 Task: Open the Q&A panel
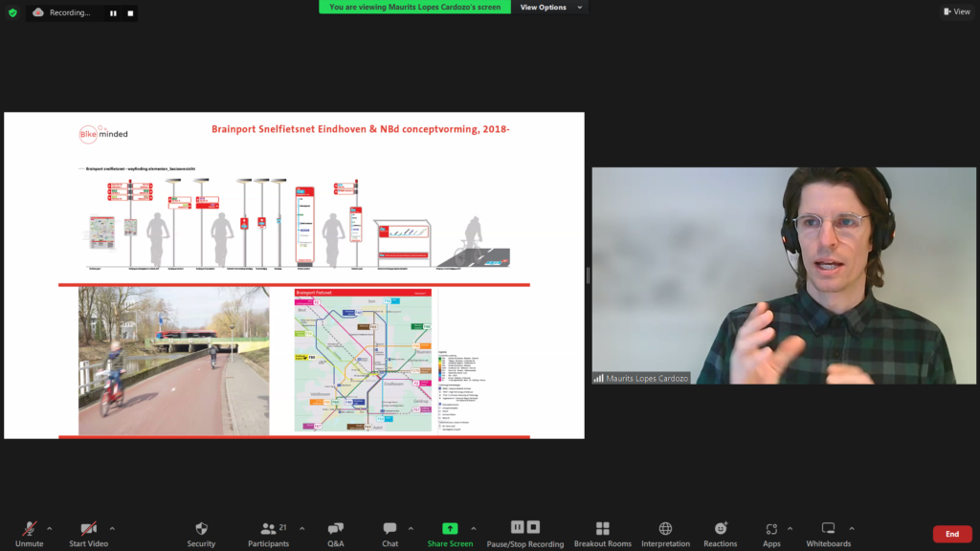pyautogui.click(x=336, y=529)
